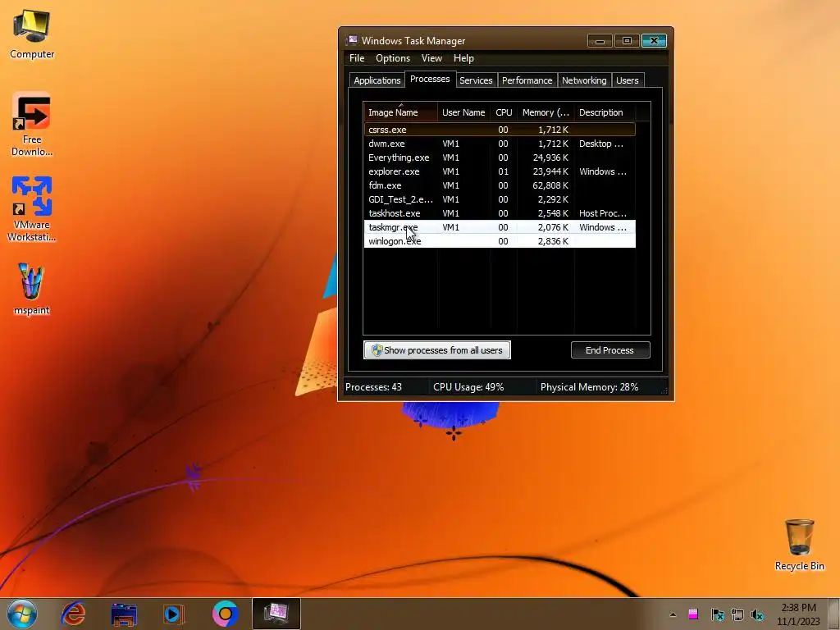Open the Options menu

point(393,58)
